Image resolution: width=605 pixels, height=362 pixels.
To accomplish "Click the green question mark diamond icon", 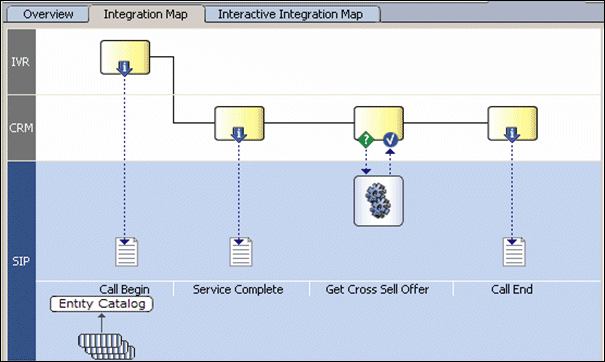I will [x=366, y=140].
